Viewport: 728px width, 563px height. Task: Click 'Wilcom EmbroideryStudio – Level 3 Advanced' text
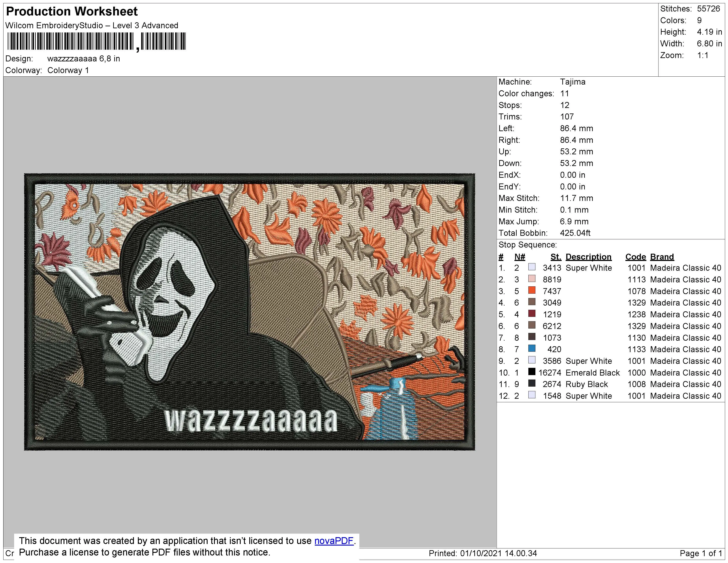pyautogui.click(x=92, y=26)
